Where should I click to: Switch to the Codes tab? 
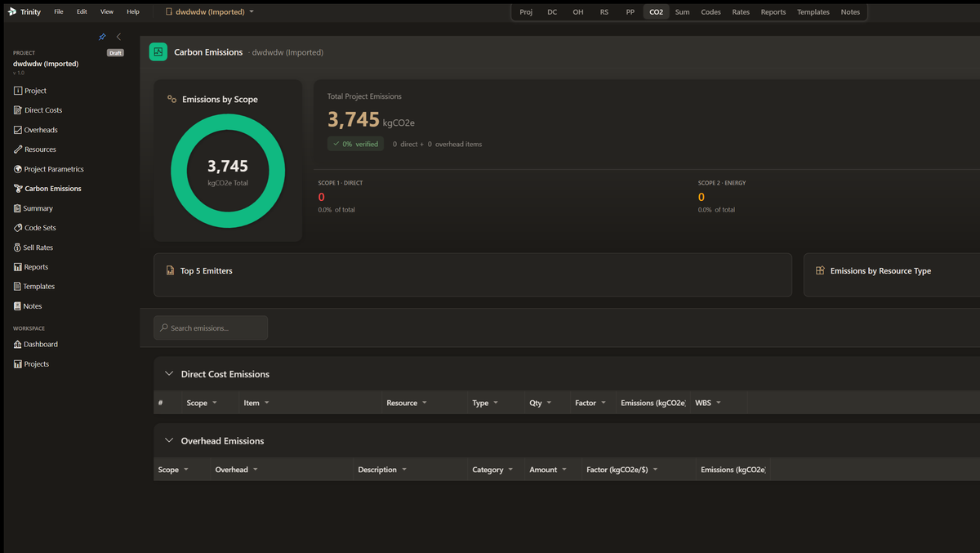pos(710,12)
